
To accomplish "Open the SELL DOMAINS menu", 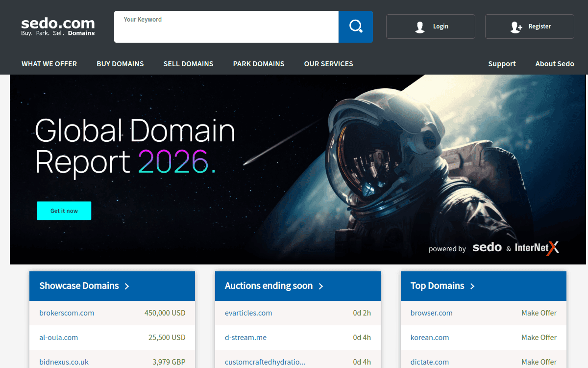I will [188, 64].
